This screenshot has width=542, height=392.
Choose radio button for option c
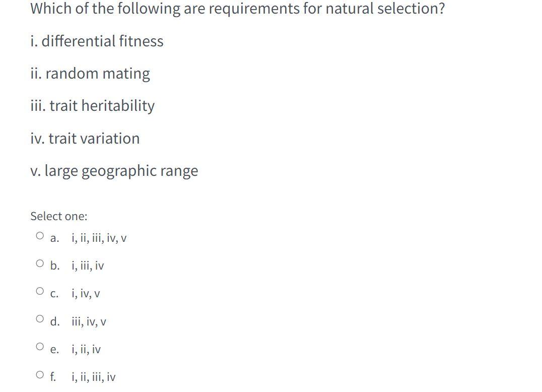(x=40, y=291)
